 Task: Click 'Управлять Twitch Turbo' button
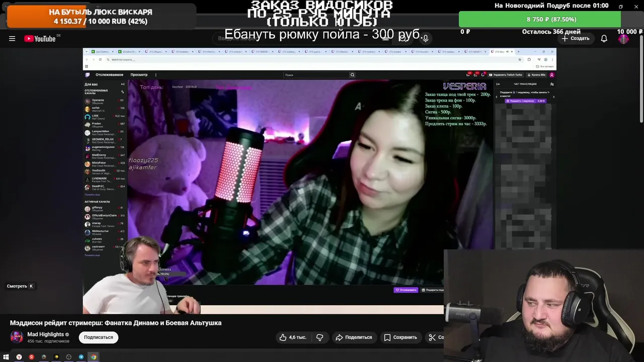point(505,75)
